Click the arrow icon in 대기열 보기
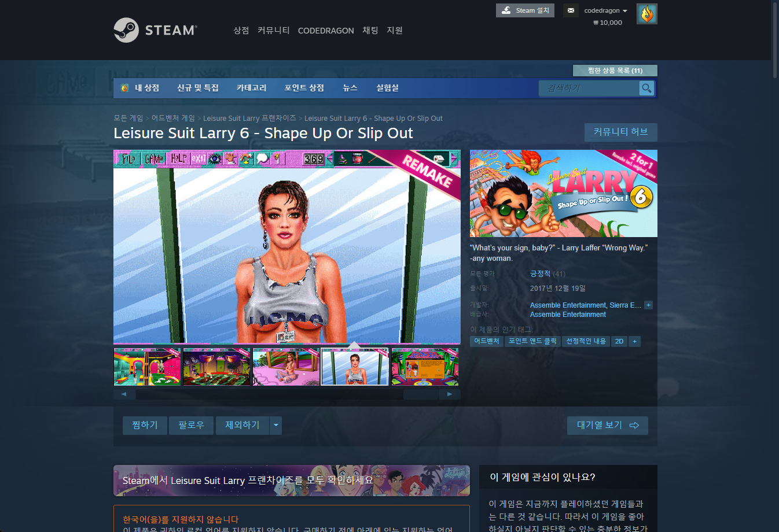Viewport: 779px width, 532px height. coord(634,425)
